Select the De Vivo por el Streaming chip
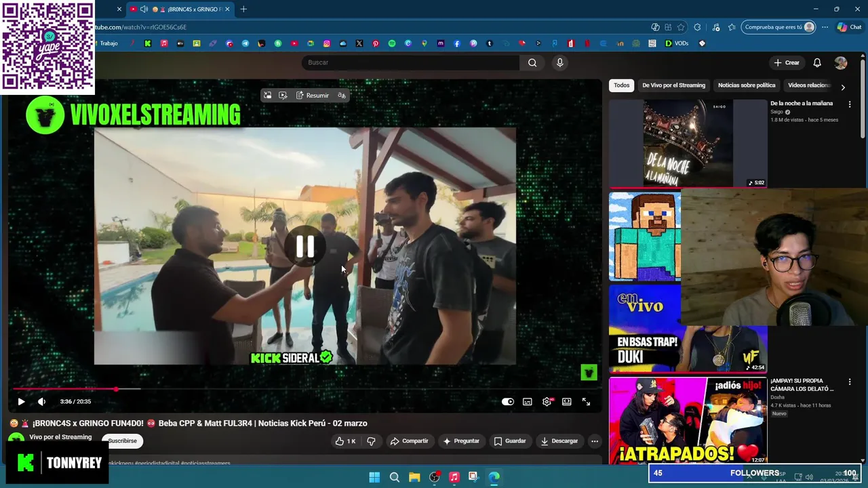 click(x=673, y=85)
